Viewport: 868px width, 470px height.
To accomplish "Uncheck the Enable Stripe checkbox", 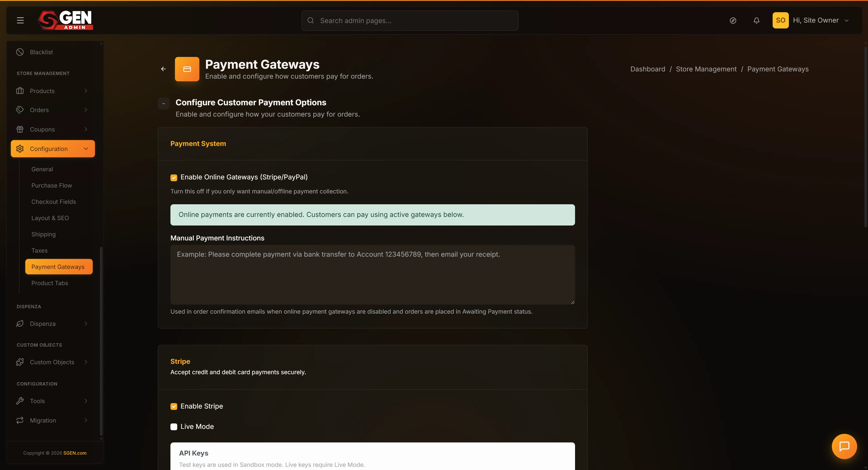I will 174,407.
